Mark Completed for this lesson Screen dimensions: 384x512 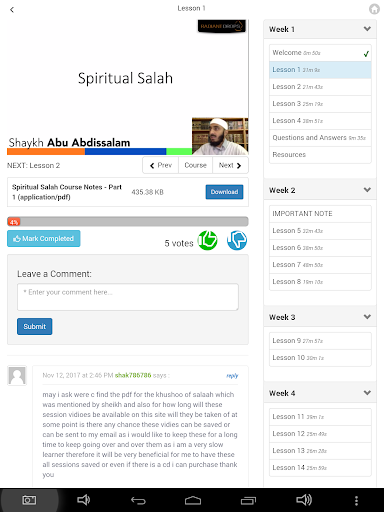(44, 239)
